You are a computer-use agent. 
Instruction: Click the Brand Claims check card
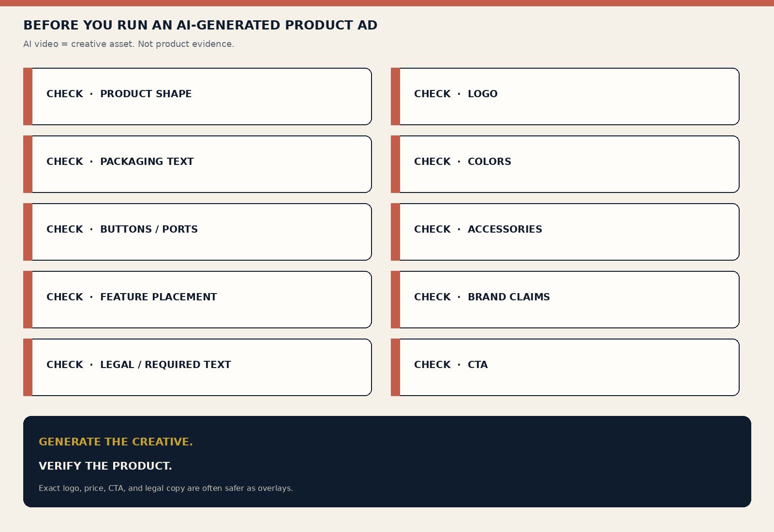click(565, 299)
